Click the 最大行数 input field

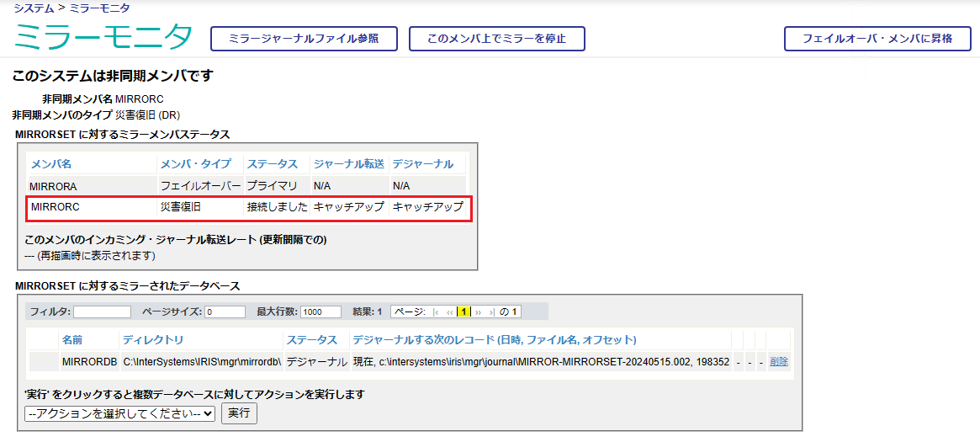pyautogui.click(x=320, y=312)
